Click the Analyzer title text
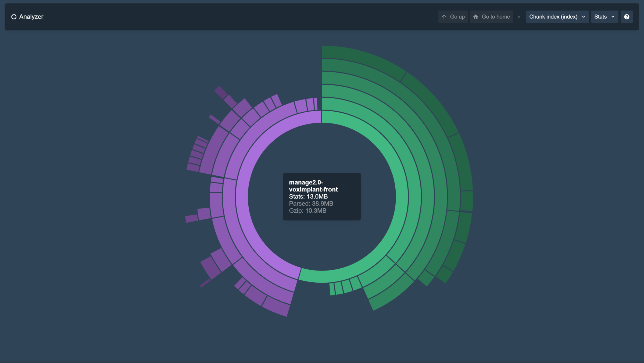 click(31, 17)
